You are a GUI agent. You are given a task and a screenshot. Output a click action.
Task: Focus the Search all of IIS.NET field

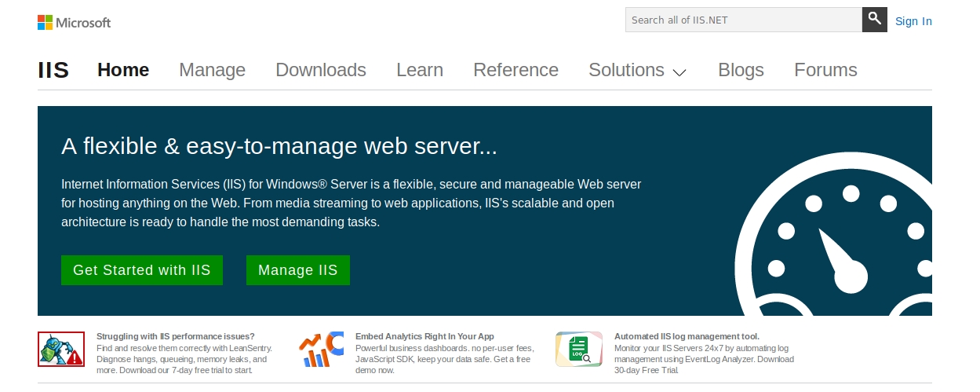[x=742, y=20]
